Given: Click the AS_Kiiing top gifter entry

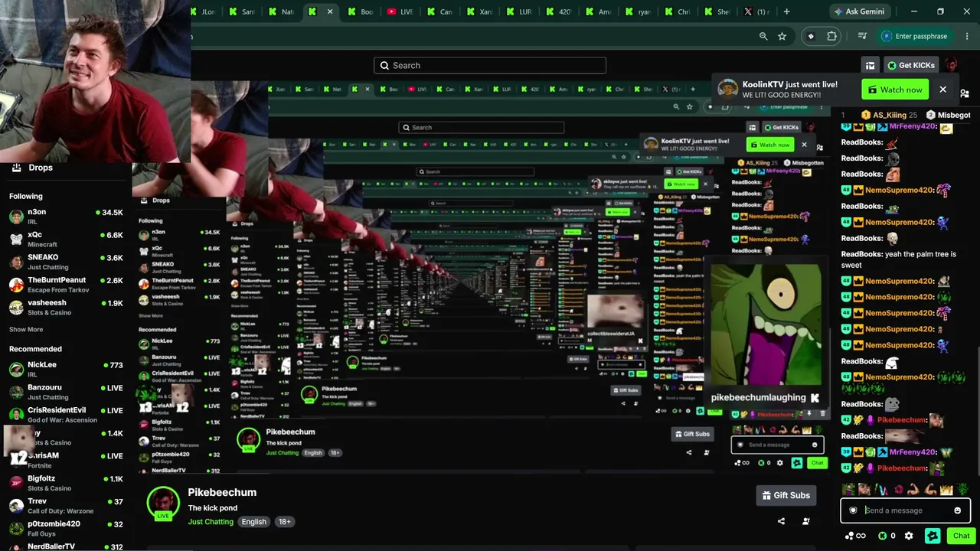Looking at the screenshot, I should pyautogui.click(x=889, y=115).
